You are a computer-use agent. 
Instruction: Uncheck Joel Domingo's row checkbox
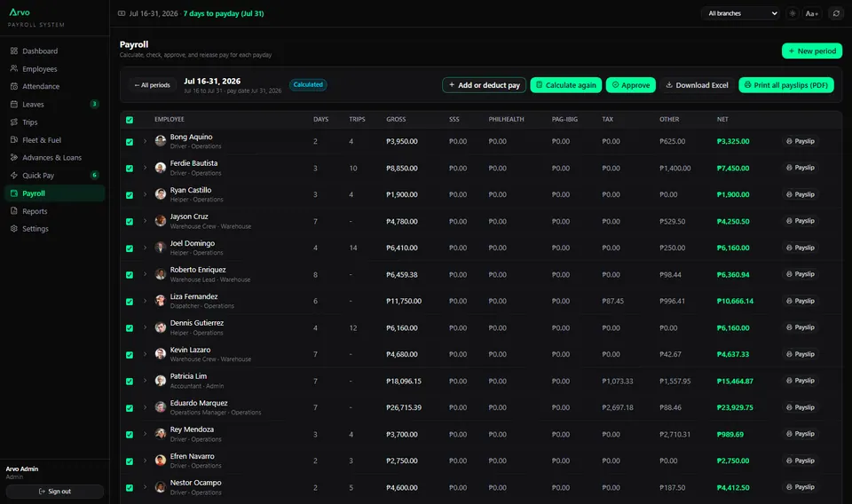pos(130,248)
